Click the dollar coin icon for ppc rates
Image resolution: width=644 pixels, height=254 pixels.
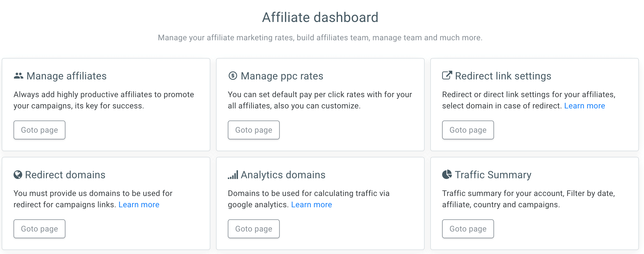pos(233,76)
